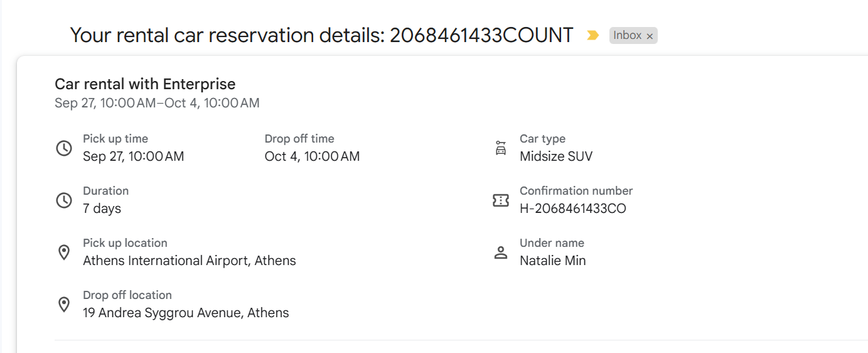Click the Inbox label tag
868x353 pixels.
tap(627, 36)
